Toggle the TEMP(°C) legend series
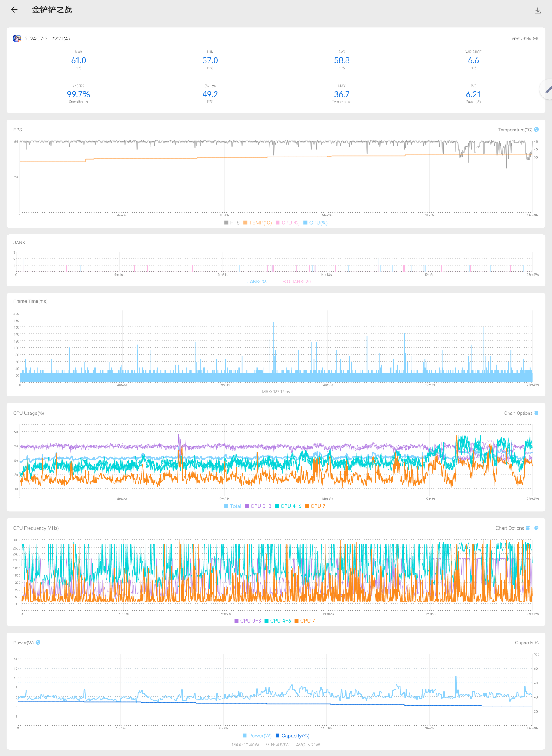 click(258, 223)
